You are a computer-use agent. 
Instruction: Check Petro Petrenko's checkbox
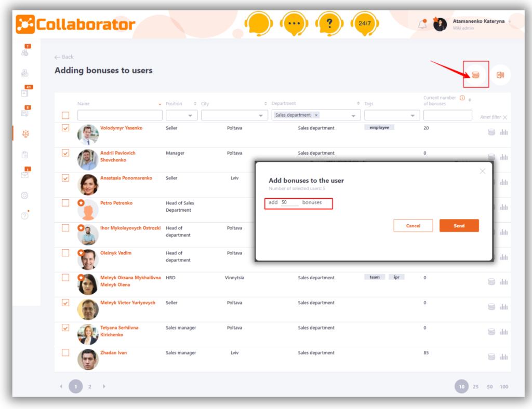(x=65, y=202)
